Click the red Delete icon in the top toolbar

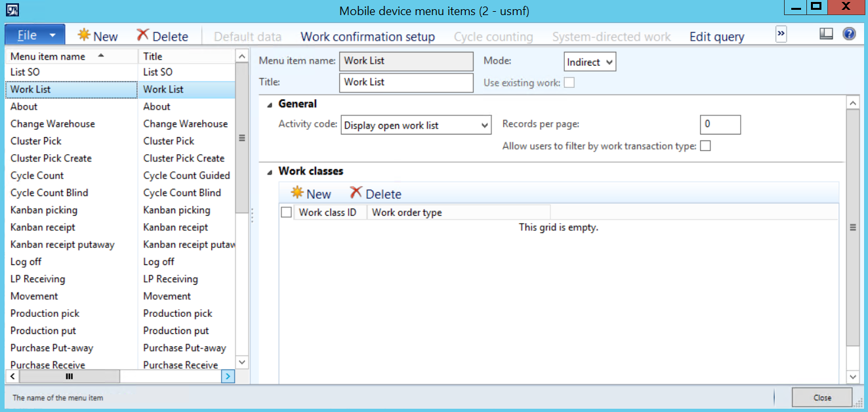click(x=142, y=35)
